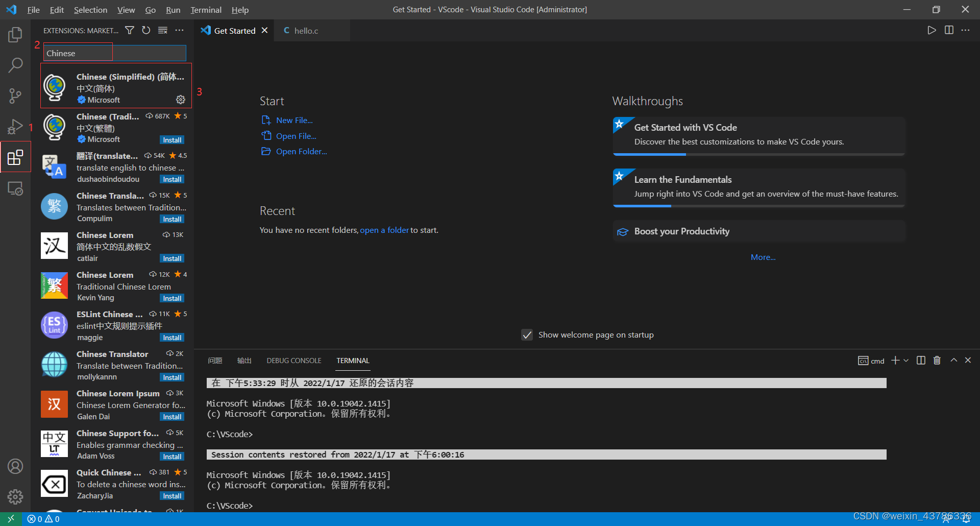Image resolution: width=980 pixels, height=526 pixels.
Task: Open the Selection menu
Action: click(x=90, y=10)
